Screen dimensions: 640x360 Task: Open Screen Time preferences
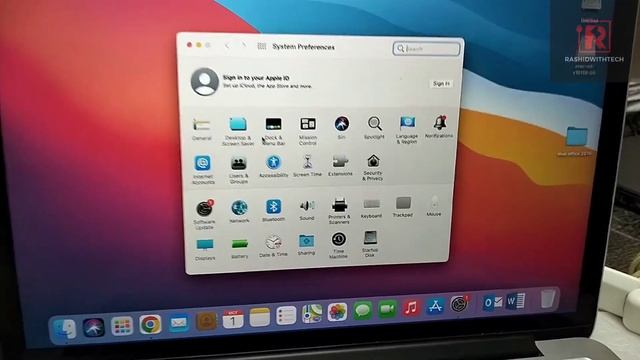click(x=307, y=162)
